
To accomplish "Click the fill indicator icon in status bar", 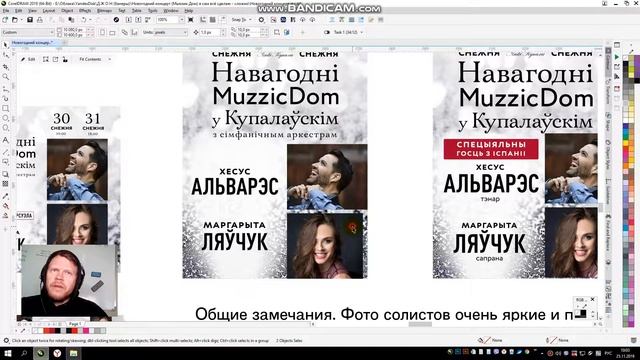I will [x=481, y=340].
